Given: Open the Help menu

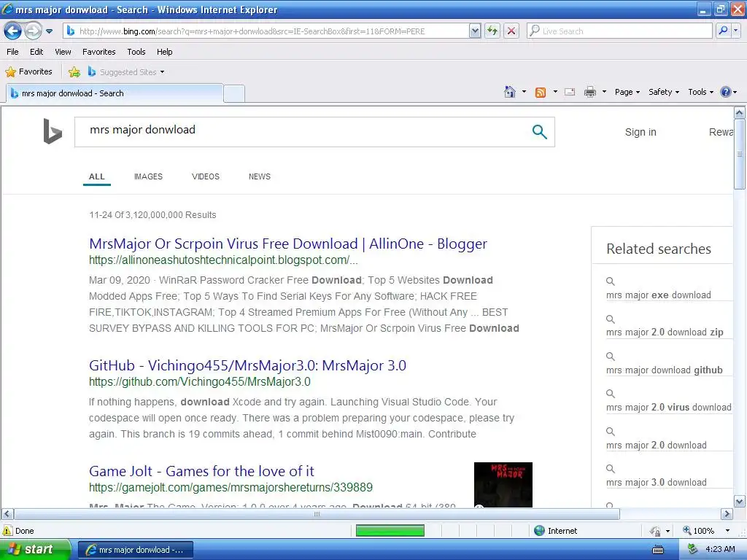Looking at the screenshot, I should coord(165,52).
